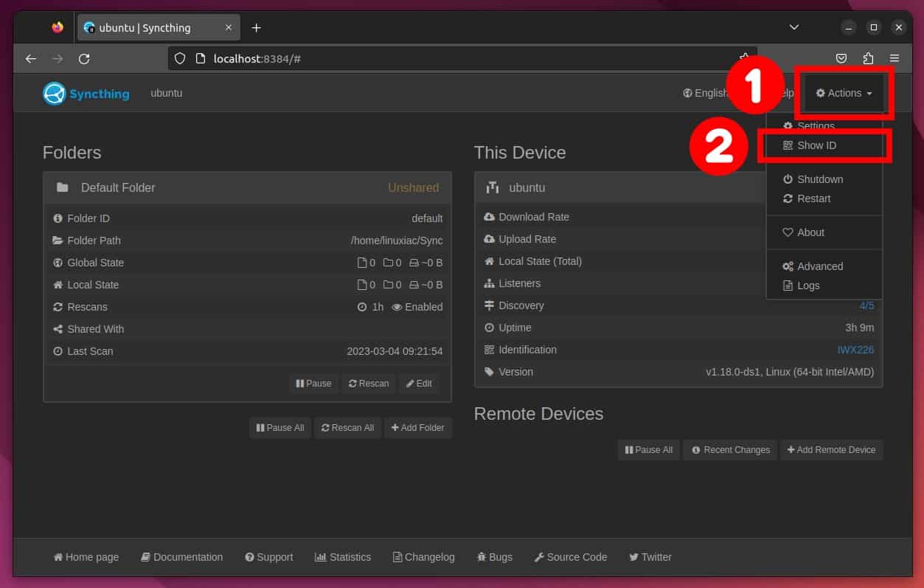Open the Documentation link in footer
This screenshot has height=588, width=924.
pyautogui.click(x=181, y=557)
